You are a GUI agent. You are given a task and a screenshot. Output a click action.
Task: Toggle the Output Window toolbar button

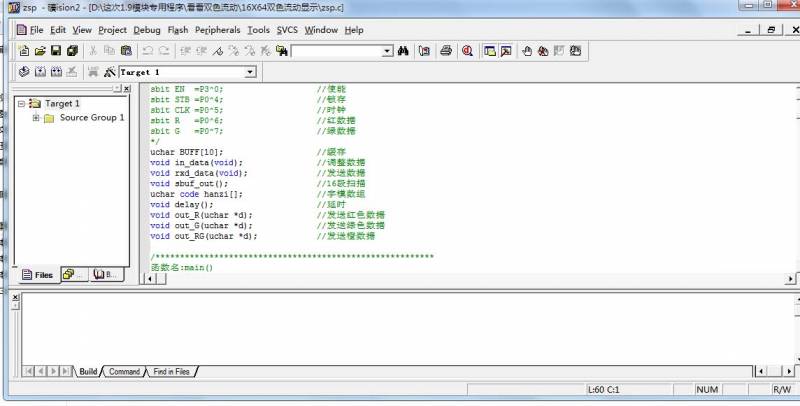(x=506, y=50)
